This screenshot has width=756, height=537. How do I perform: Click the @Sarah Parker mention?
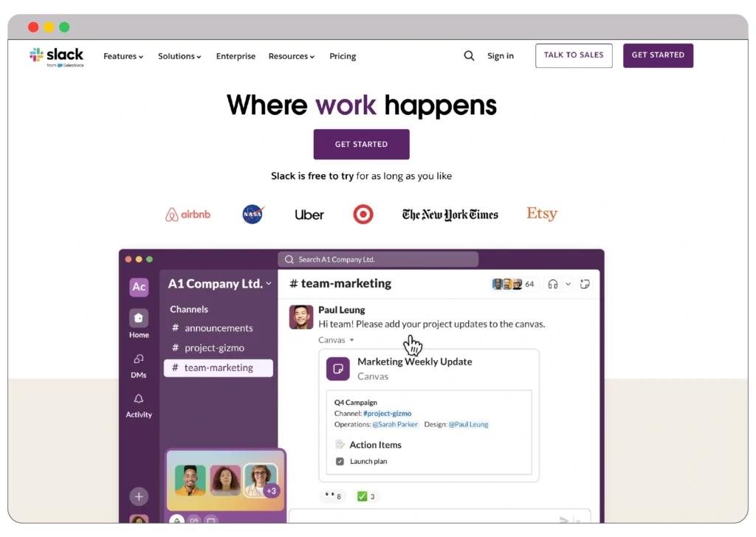pos(395,424)
